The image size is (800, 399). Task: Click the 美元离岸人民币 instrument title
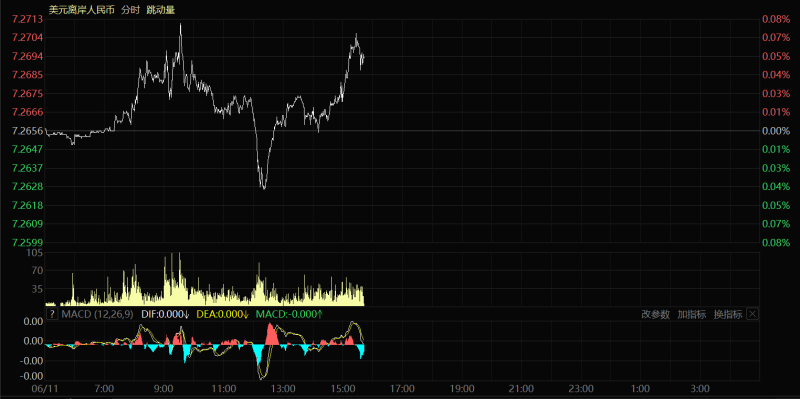81,10
